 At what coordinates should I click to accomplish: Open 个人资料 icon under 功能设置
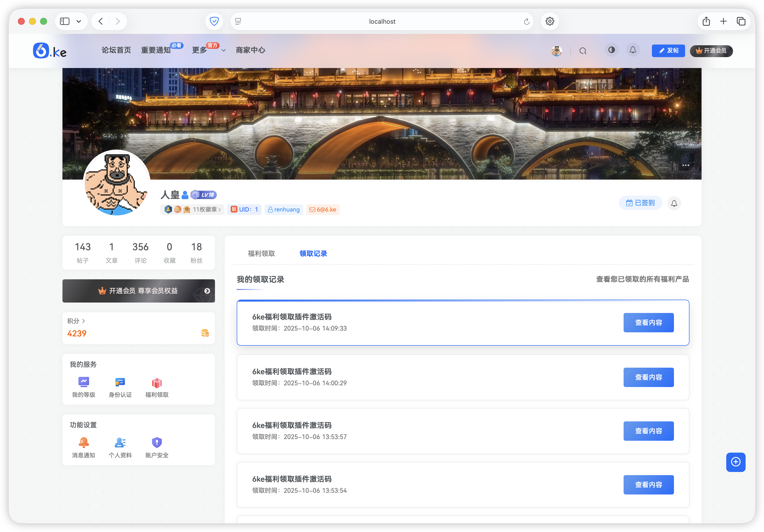click(120, 443)
